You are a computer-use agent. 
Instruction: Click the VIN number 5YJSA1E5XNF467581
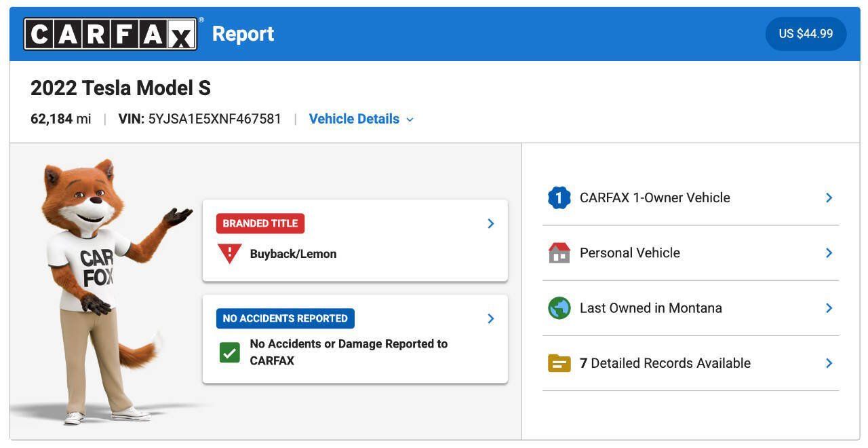click(x=215, y=119)
